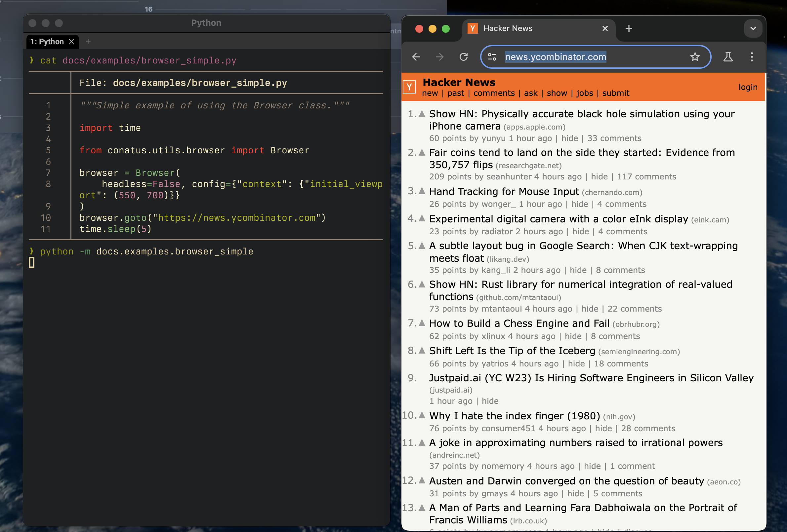Open site permission settings in the address bar
This screenshot has width=787, height=532.
492,57
